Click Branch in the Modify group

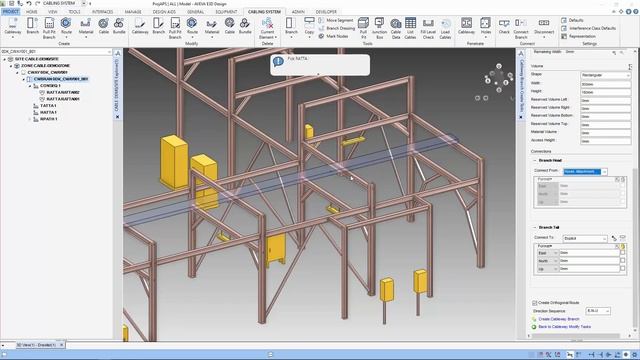(158, 26)
